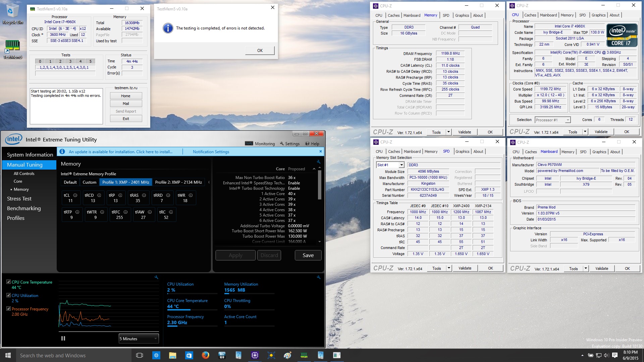Click Validate in CPU-Z Memory window

tap(465, 132)
